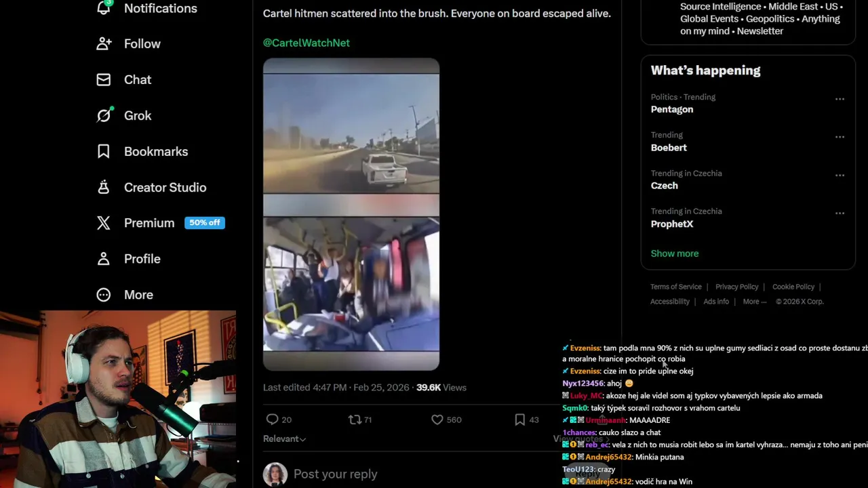This screenshot has width=868, height=488.
Task: Open Grok via its sidebar icon
Action: tap(104, 116)
